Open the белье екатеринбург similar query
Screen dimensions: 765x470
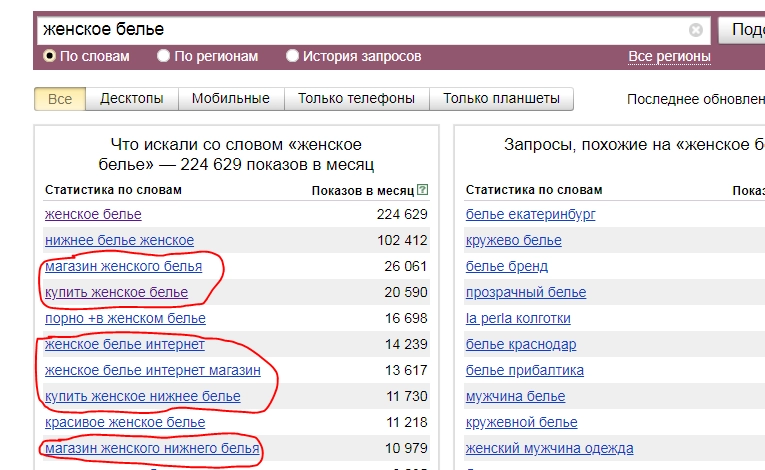[x=530, y=214]
